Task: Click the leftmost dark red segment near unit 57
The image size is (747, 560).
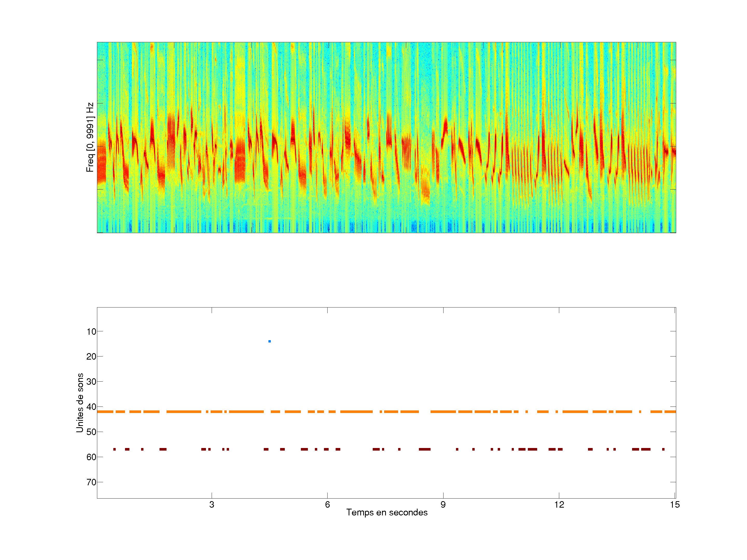Action: [x=114, y=449]
